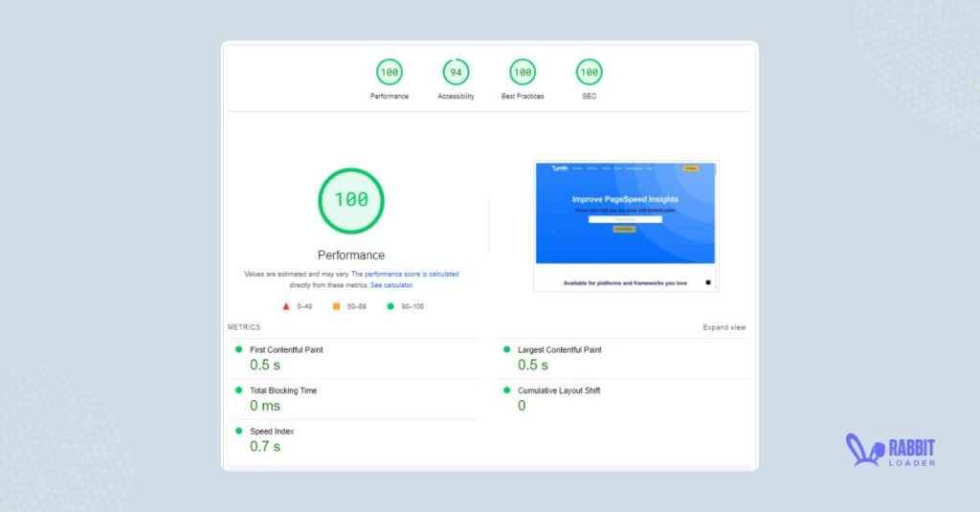Click the 'SEO' label at top
The height and width of the screenshot is (512, 980).
pos(590,97)
